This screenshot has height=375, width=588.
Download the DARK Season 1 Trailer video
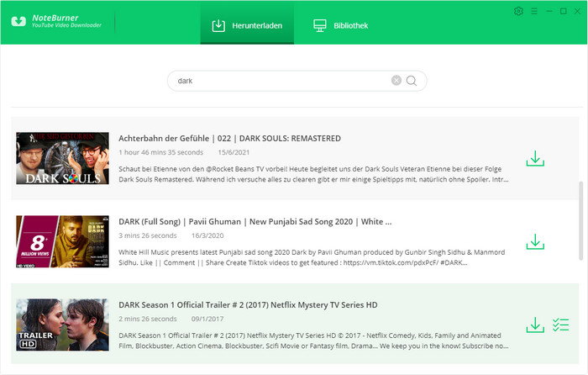(x=535, y=325)
